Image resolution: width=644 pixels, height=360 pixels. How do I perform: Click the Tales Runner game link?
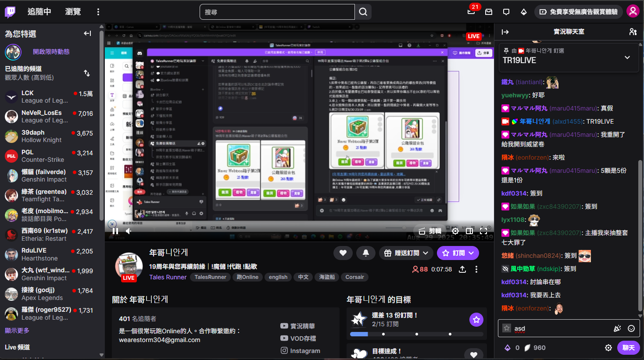(168, 277)
